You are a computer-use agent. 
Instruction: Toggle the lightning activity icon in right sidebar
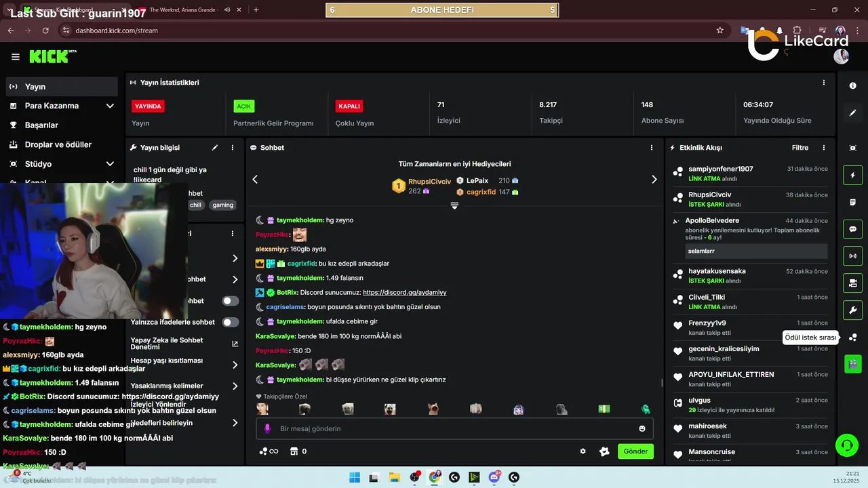853,176
